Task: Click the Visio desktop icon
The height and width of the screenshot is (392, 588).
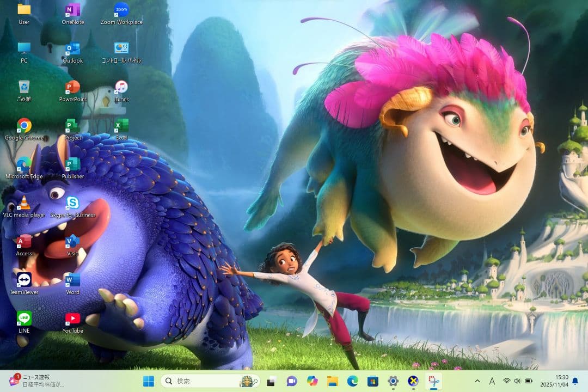Action: (72, 242)
